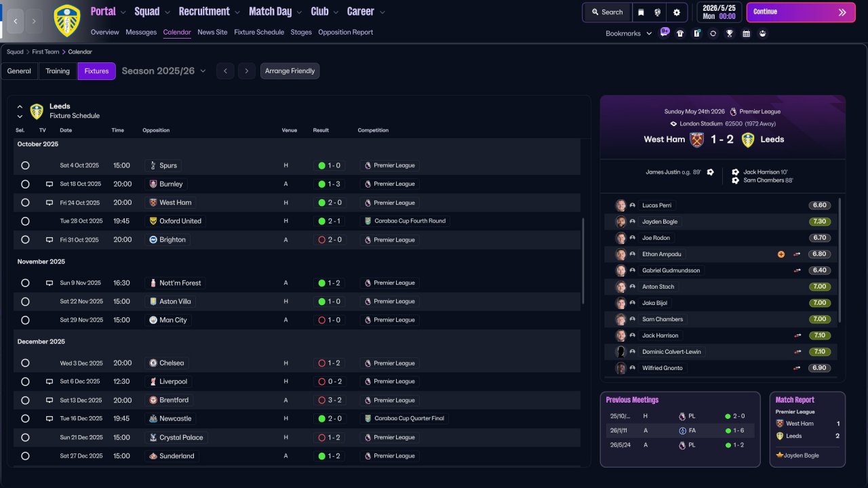Click the fixture list vertical scrollbar

[583, 261]
